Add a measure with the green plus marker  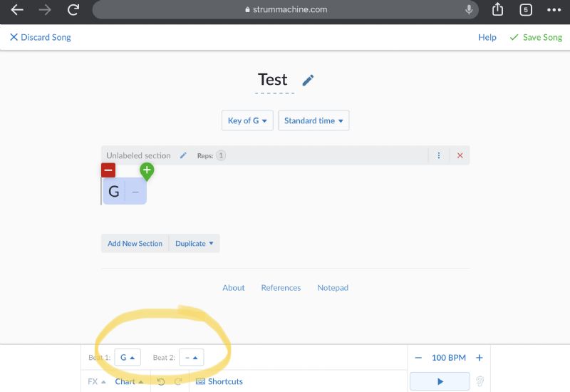(147, 171)
